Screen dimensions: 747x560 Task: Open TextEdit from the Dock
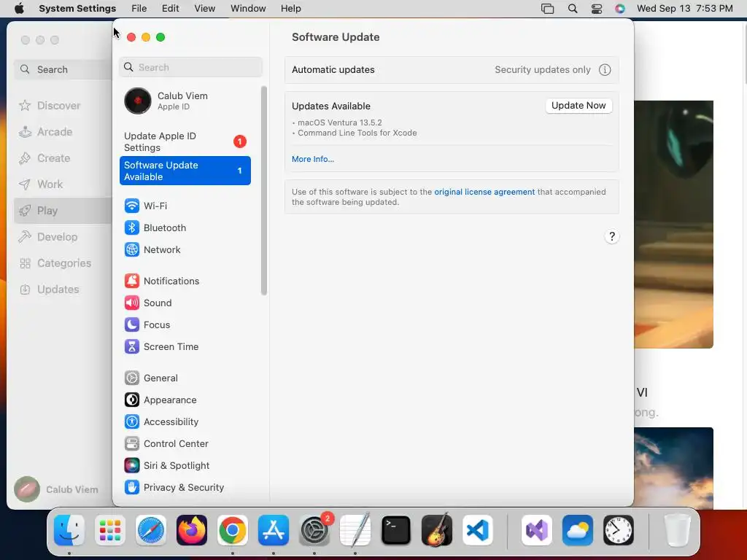click(x=355, y=530)
